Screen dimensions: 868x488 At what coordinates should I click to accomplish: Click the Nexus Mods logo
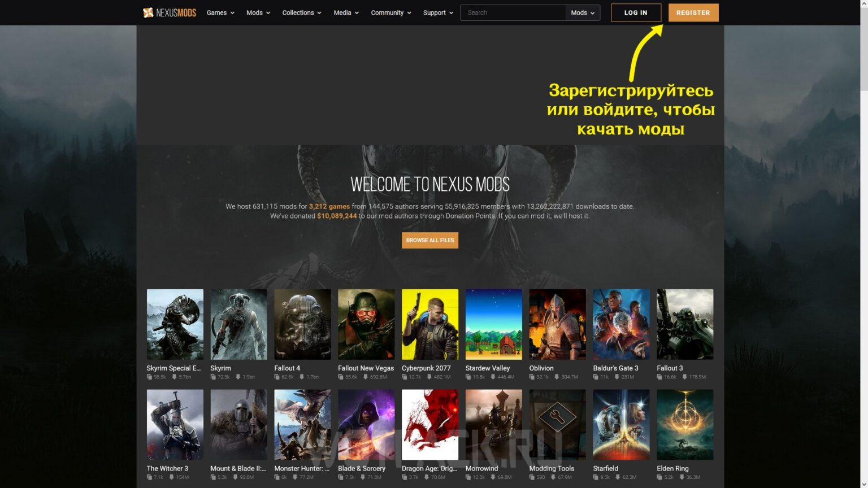click(x=170, y=12)
